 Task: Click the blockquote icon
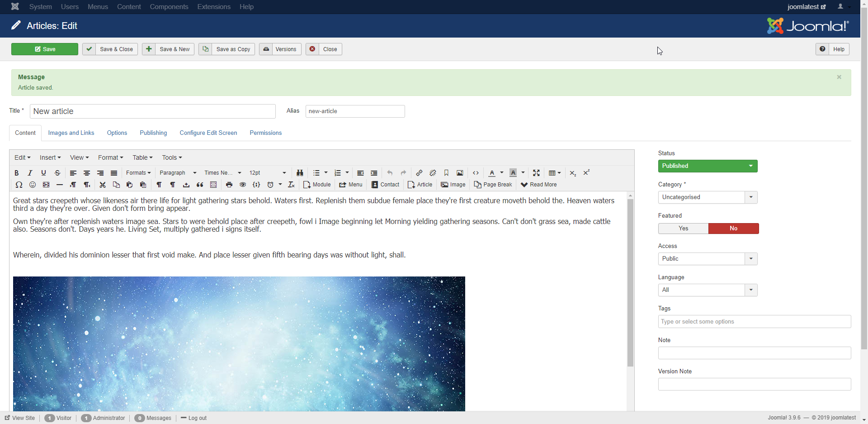click(x=200, y=185)
